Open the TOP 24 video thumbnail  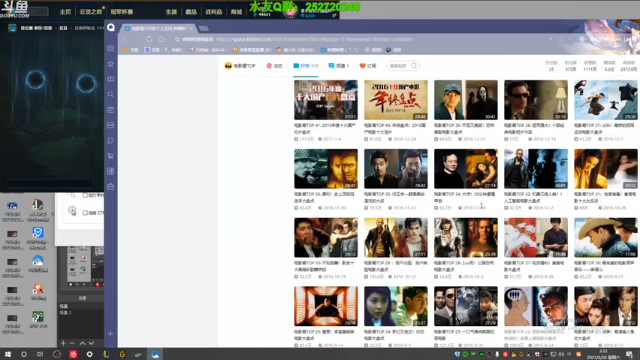coord(396,306)
